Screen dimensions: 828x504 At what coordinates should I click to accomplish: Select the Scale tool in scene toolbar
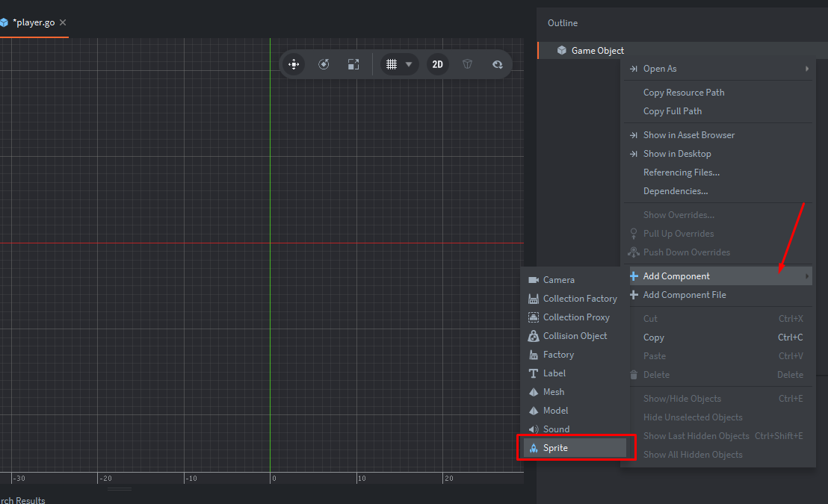[353, 64]
